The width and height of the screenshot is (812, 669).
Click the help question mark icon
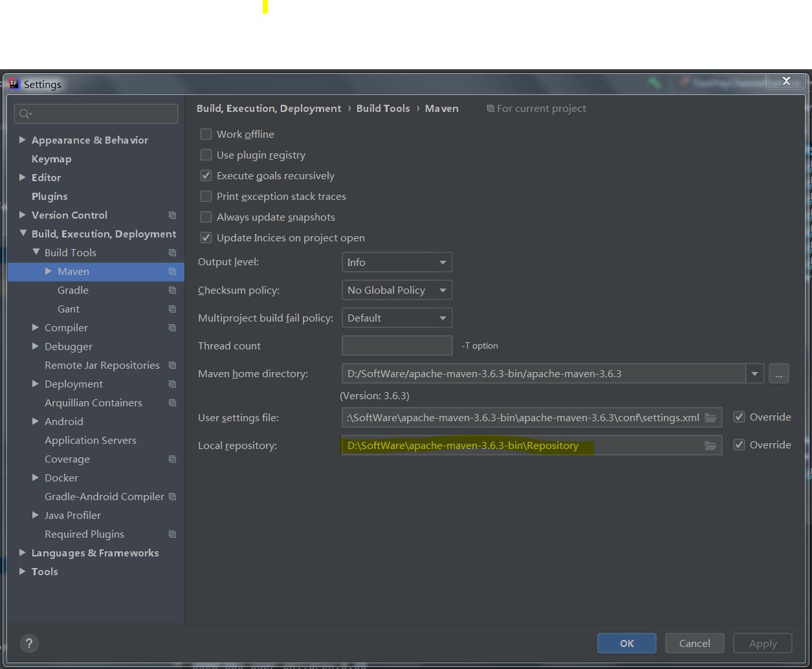point(29,643)
